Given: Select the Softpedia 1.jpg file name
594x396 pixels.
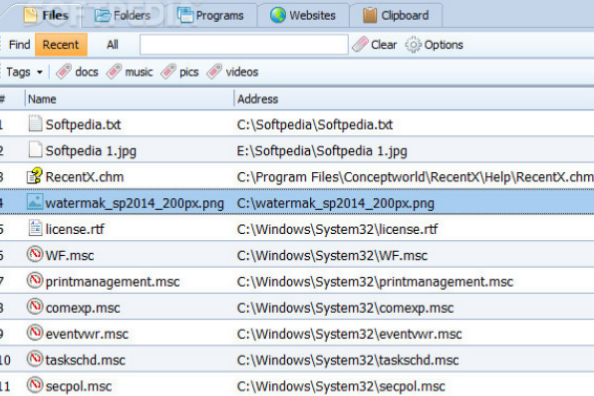Looking at the screenshot, I should coord(91,151).
